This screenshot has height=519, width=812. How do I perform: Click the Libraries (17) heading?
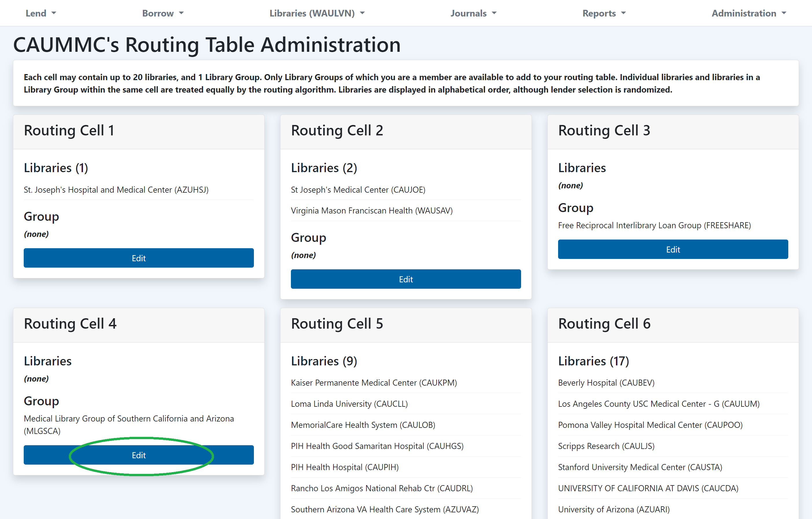point(593,361)
